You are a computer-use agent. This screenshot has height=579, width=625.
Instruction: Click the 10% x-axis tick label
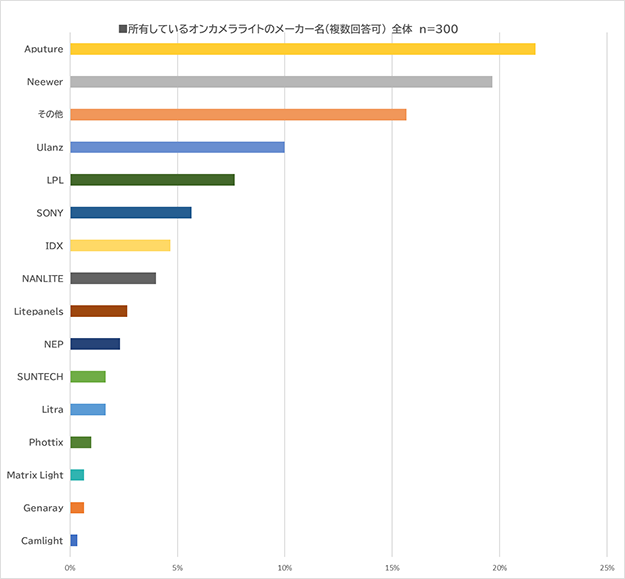pos(284,568)
